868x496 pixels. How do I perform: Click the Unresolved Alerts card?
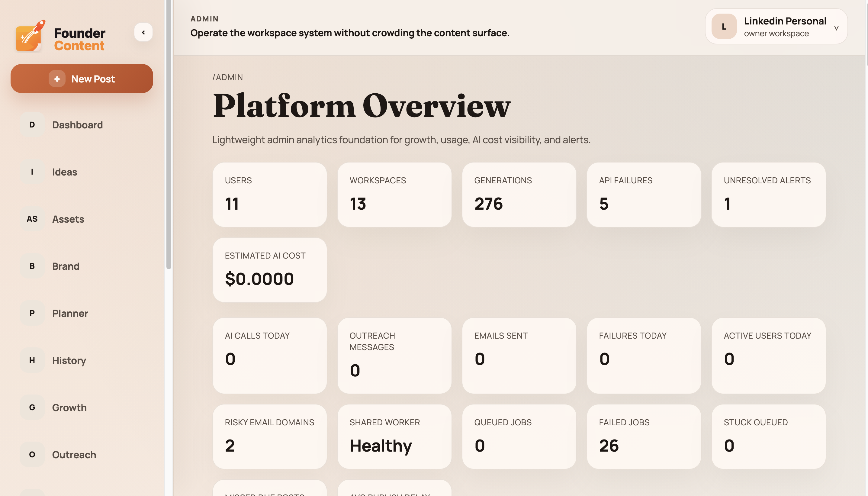click(769, 195)
